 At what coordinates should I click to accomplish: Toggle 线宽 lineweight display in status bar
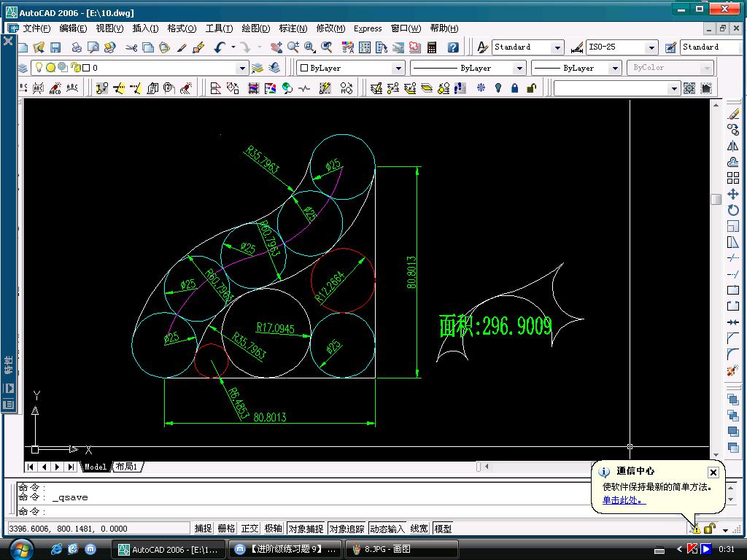(x=419, y=529)
